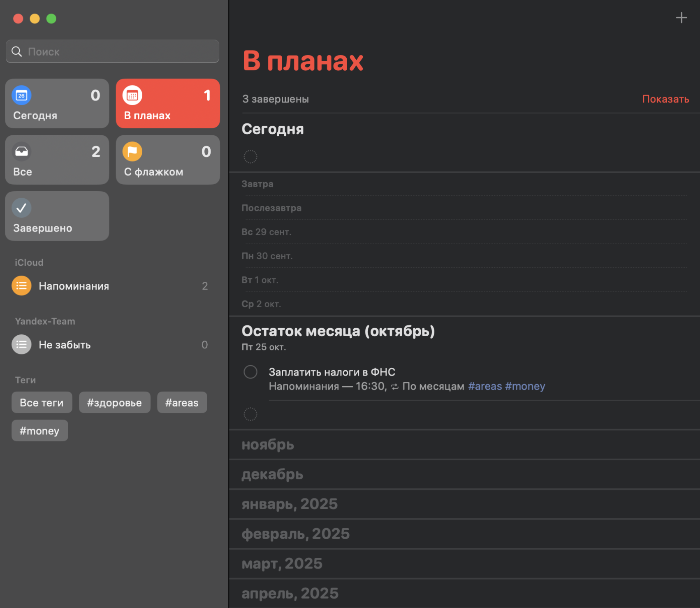Click the gray list icon of Не забыть
Screen dimensions: 700x608
click(x=21, y=345)
